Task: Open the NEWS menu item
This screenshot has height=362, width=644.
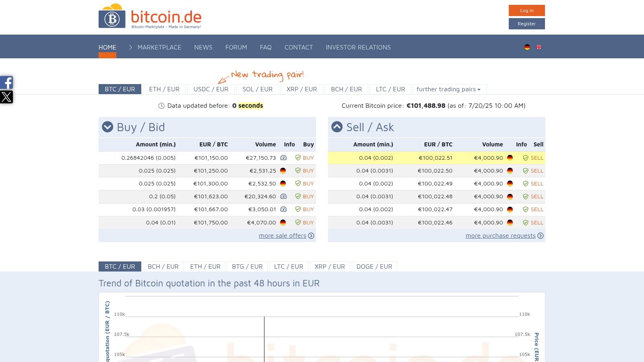Action: tap(203, 47)
